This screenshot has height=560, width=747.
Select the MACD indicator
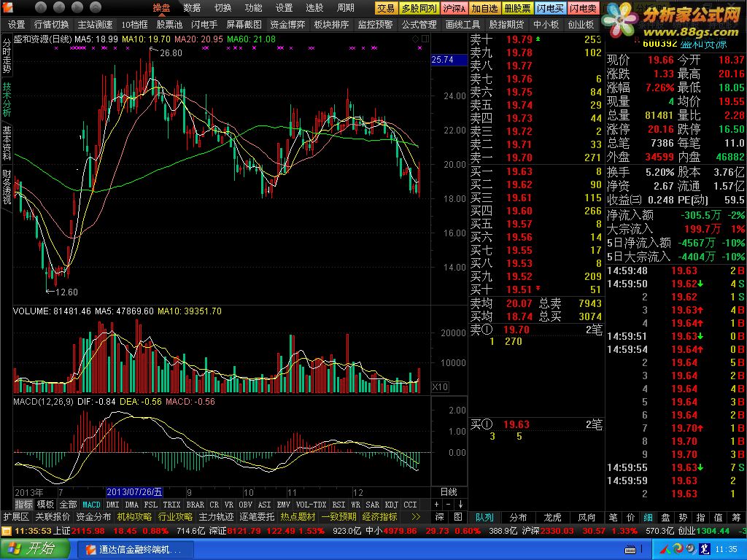point(91,505)
